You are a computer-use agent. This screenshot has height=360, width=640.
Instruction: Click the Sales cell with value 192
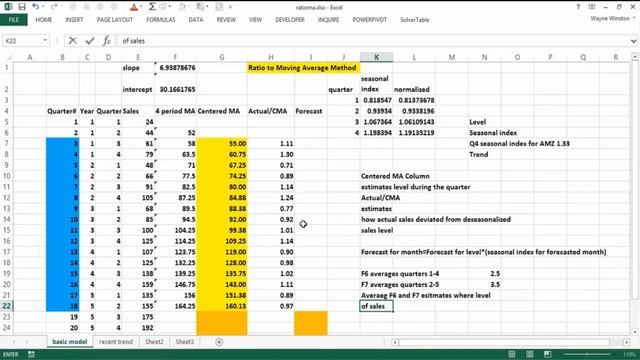click(138, 327)
